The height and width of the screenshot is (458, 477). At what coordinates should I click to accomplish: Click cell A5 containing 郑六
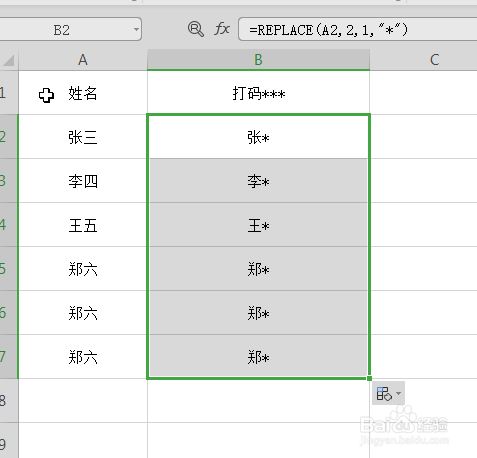(x=83, y=269)
